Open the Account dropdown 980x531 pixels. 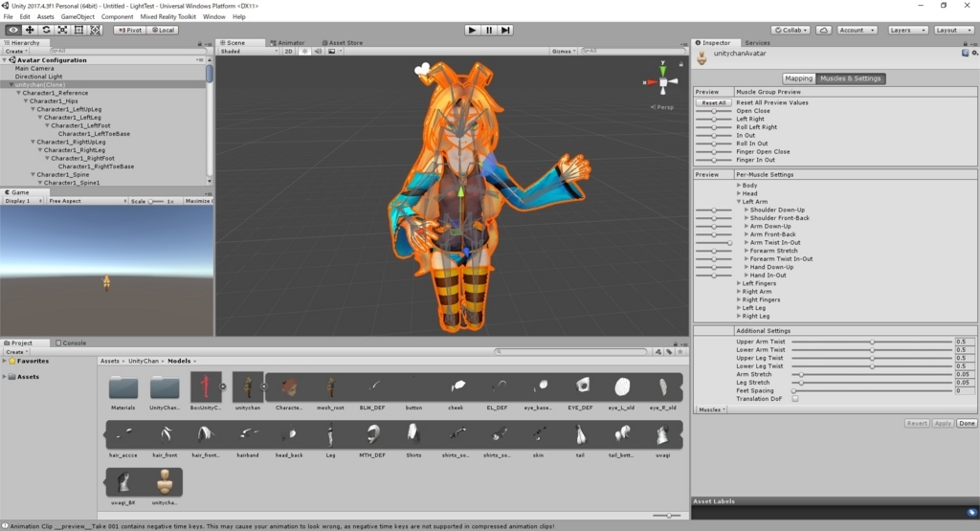857,30
